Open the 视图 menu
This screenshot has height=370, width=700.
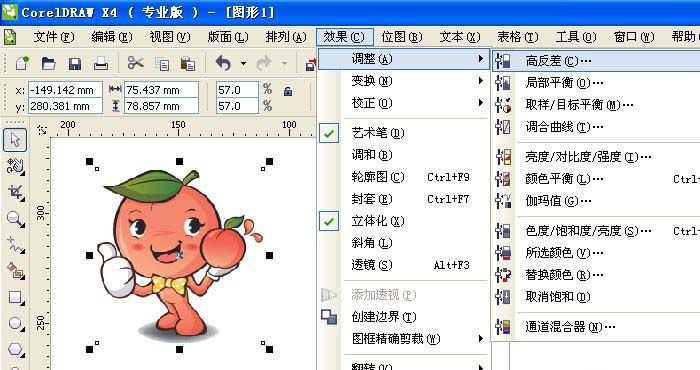(x=170, y=37)
